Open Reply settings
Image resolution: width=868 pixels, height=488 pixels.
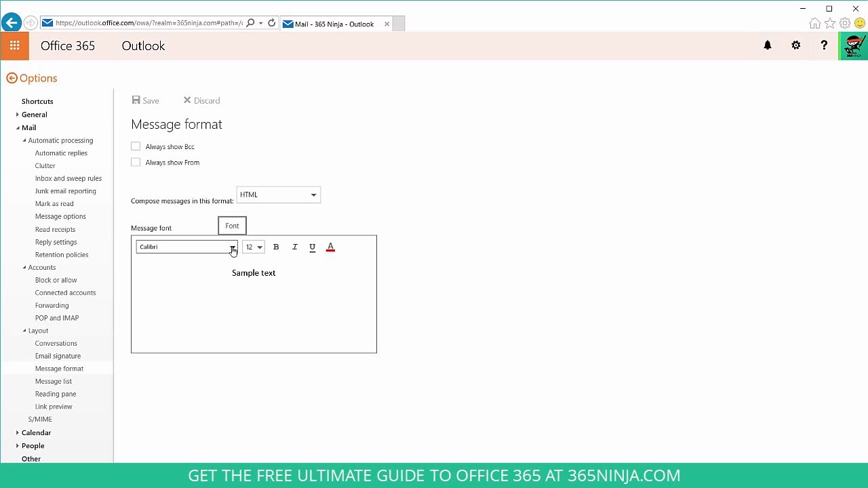(56, 242)
